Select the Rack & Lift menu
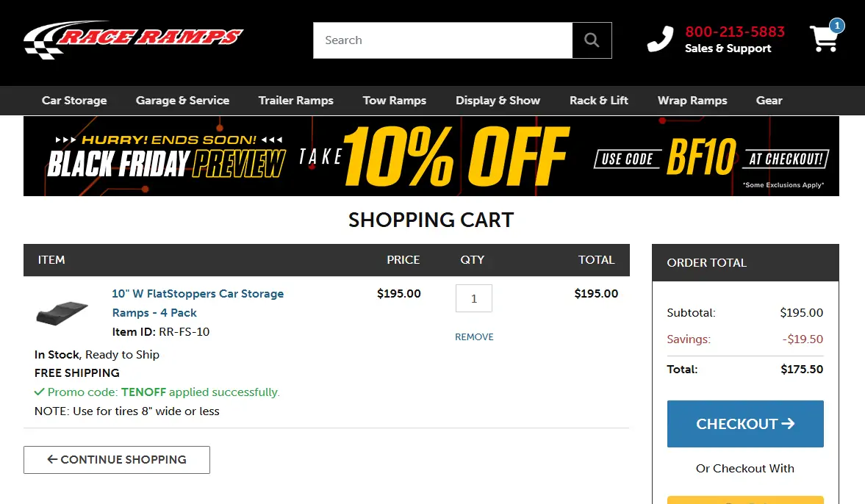Image resolution: width=865 pixels, height=504 pixels. point(598,101)
